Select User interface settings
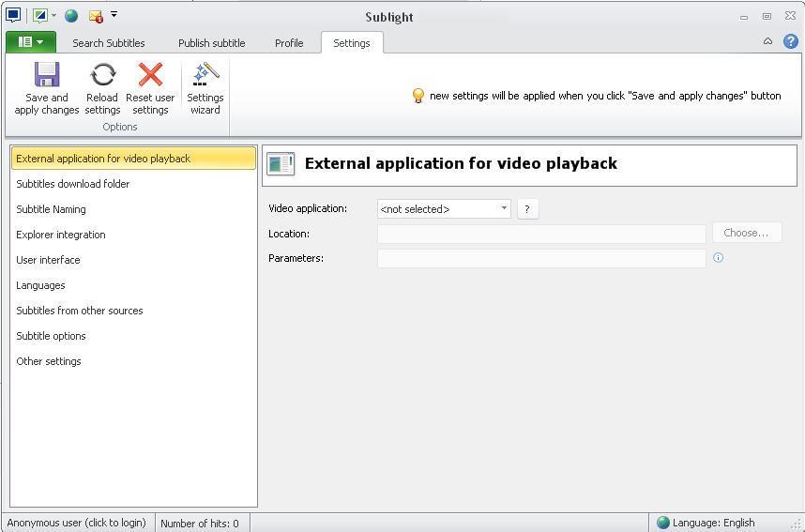Image resolution: width=805 pixels, height=532 pixels. [133, 260]
